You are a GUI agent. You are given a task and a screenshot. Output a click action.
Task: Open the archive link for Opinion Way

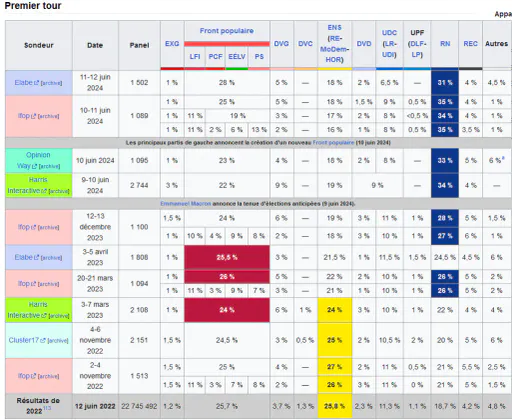click(49, 166)
